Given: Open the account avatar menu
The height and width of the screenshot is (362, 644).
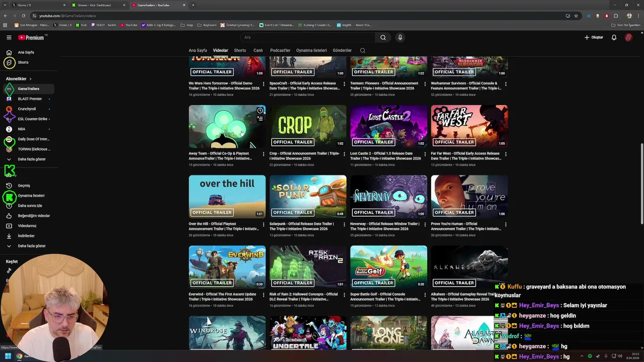Looking at the screenshot, I should [628, 37].
